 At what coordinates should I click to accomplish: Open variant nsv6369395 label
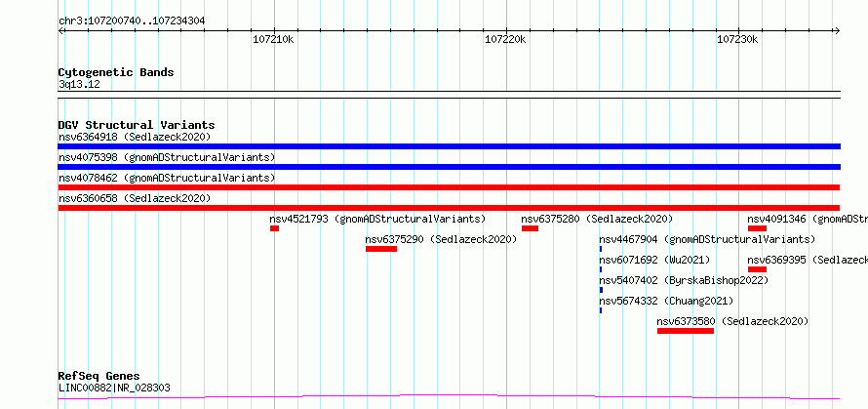pos(808,260)
